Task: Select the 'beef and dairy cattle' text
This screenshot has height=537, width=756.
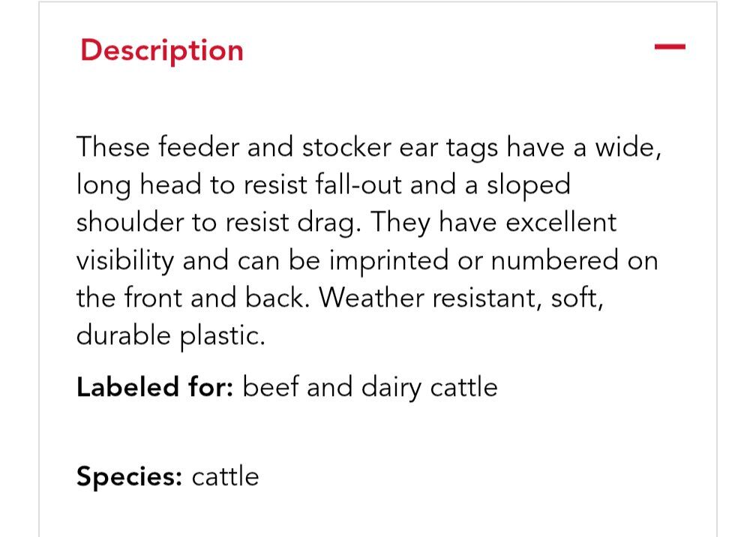Action: click(370, 388)
